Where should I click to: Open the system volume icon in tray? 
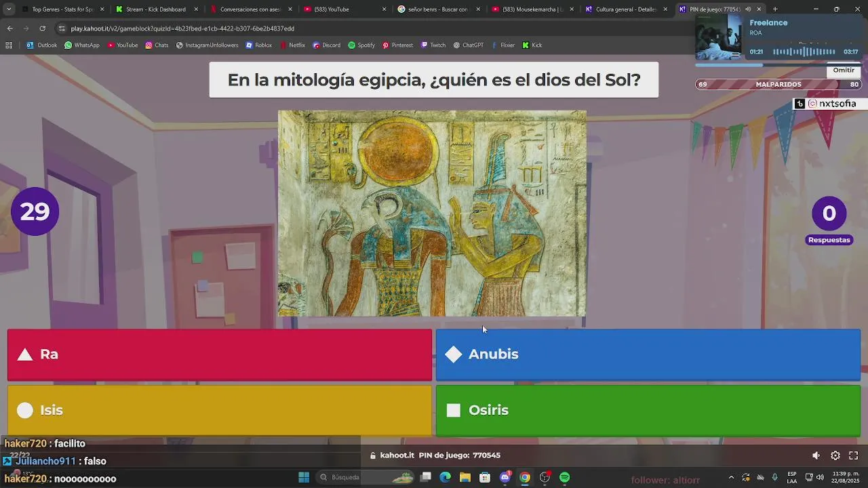pos(821,477)
